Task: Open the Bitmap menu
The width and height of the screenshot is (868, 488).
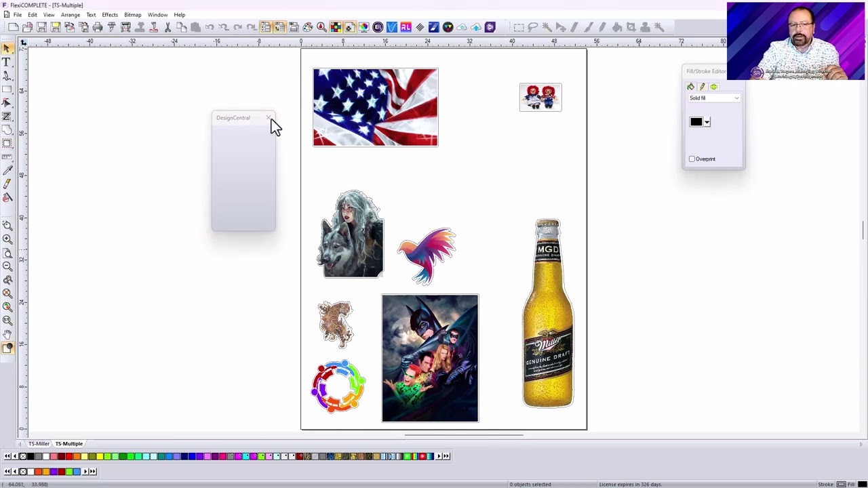Action: click(132, 15)
